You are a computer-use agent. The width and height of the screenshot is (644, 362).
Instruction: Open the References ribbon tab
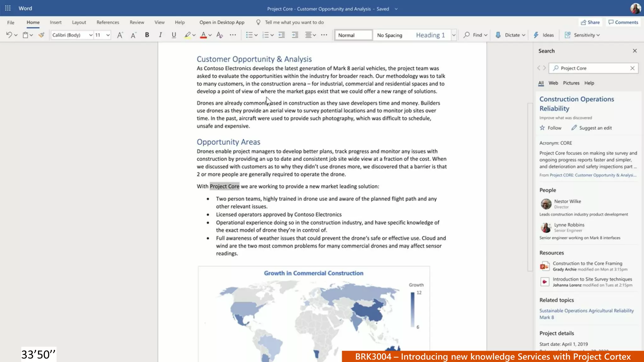pyautogui.click(x=108, y=22)
